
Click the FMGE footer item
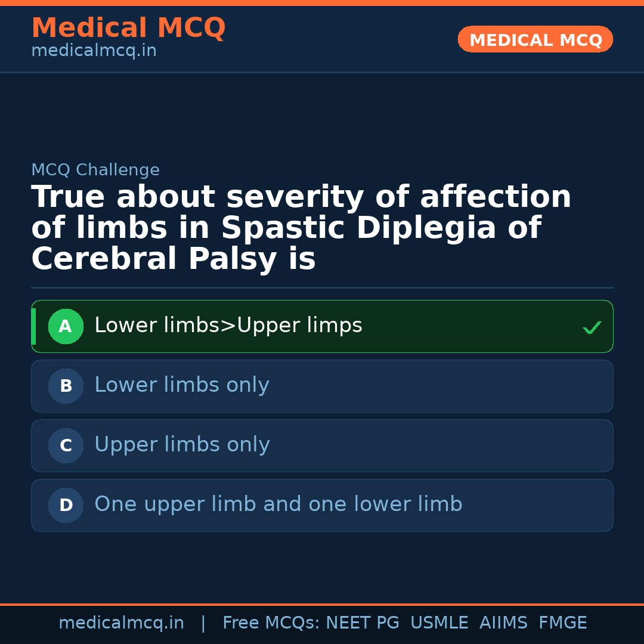coord(563,623)
